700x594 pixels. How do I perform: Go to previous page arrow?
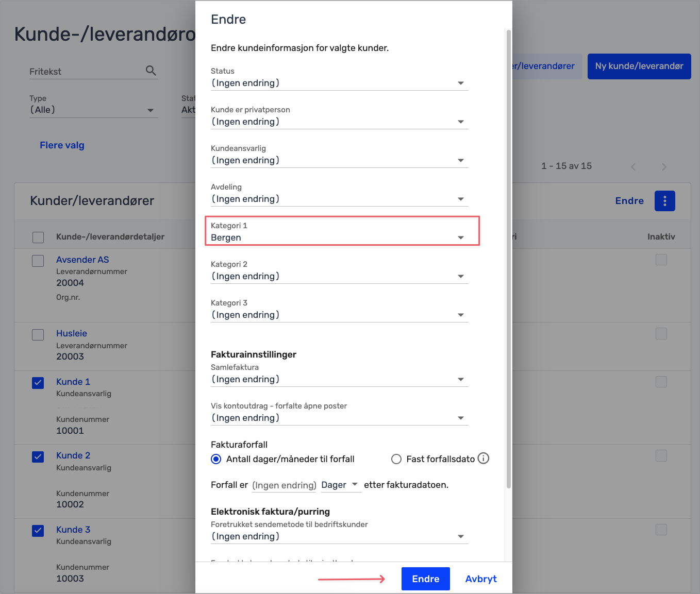point(633,166)
